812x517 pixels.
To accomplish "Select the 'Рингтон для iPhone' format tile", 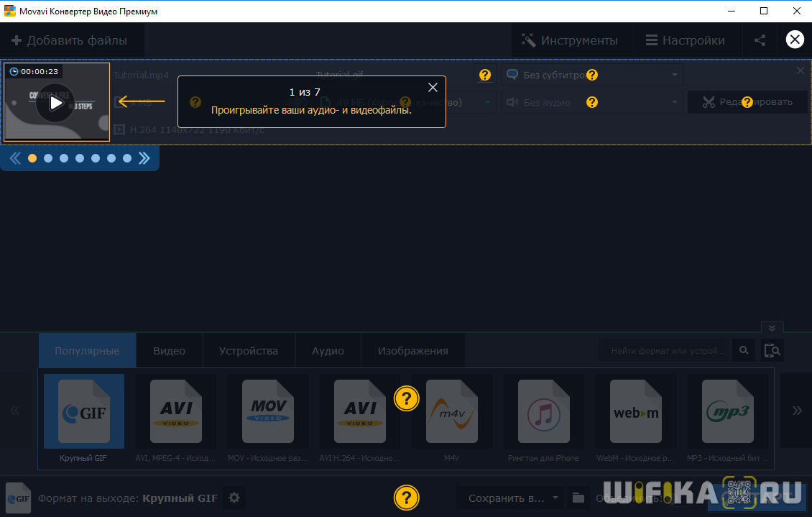I will click(x=543, y=418).
